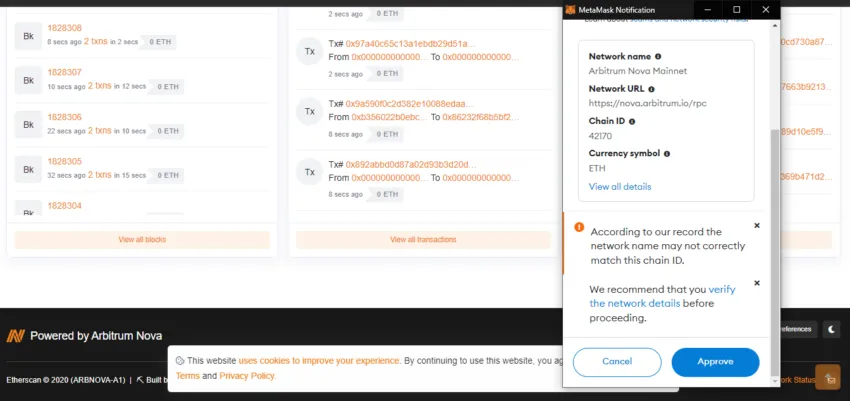850x401 pixels.
Task: Click the info icon beside Network name
Action: point(658,56)
